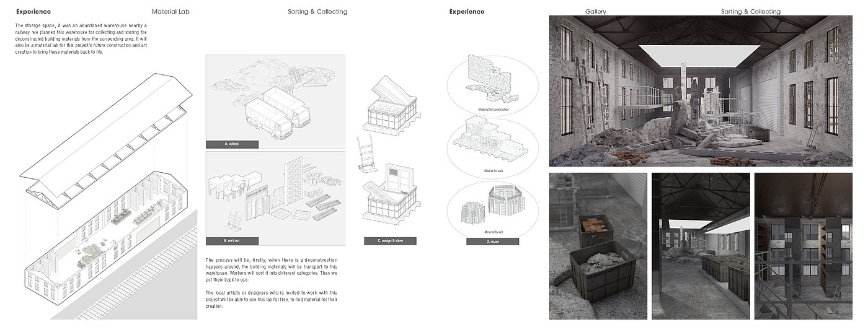Open the render of window wall with stairs
Viewport: 868px width, 335px height.
[x=804, y=246]
